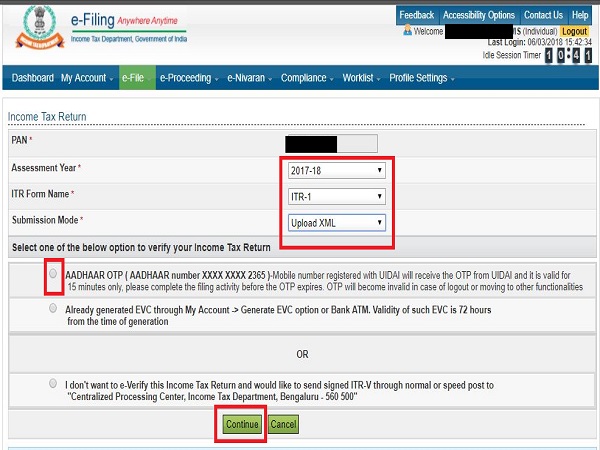
Task: Open the Profile Settings menu
Action: point(421,78)
